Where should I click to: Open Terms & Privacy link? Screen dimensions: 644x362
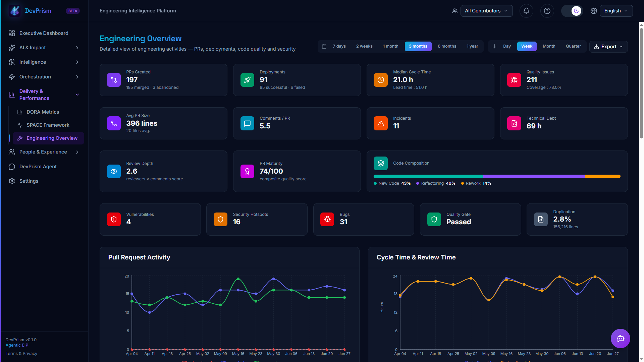21,354
